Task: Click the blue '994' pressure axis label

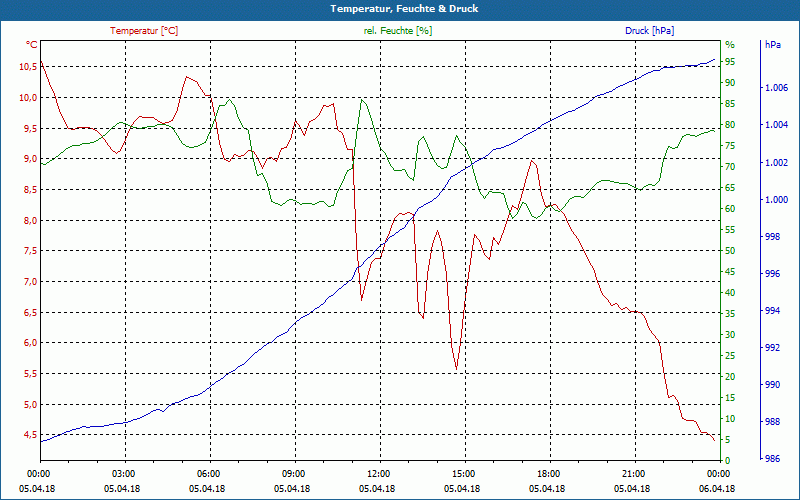Action: (773, 311)
